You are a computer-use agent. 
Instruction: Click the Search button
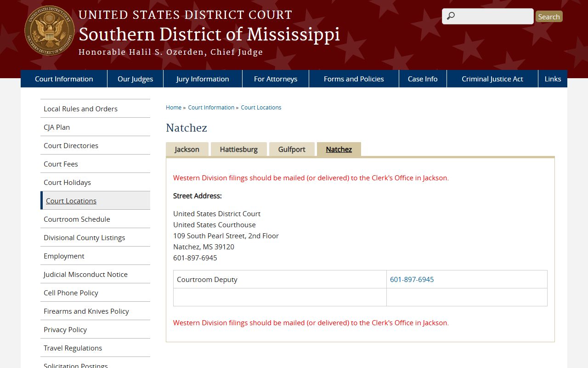pyautogui.click(x=549, y=17)
